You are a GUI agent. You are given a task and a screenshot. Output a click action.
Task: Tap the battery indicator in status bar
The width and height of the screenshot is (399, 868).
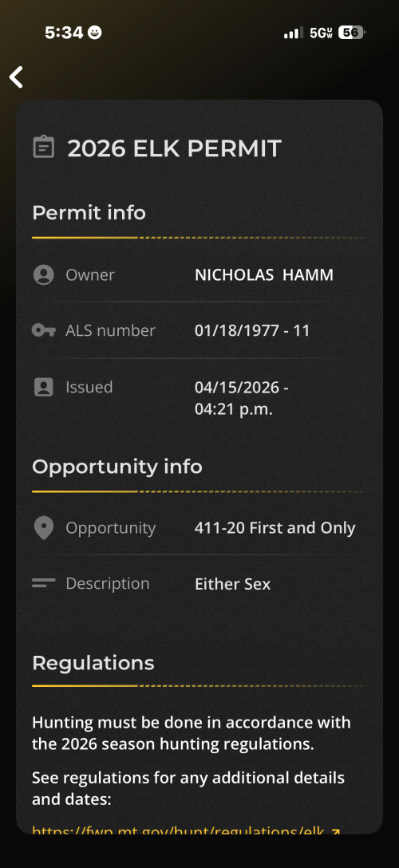coord(351,33)
